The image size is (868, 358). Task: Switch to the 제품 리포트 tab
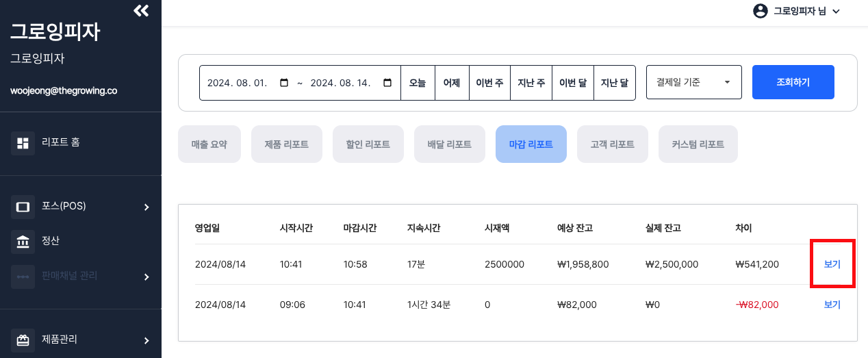(x=286, y=144)
